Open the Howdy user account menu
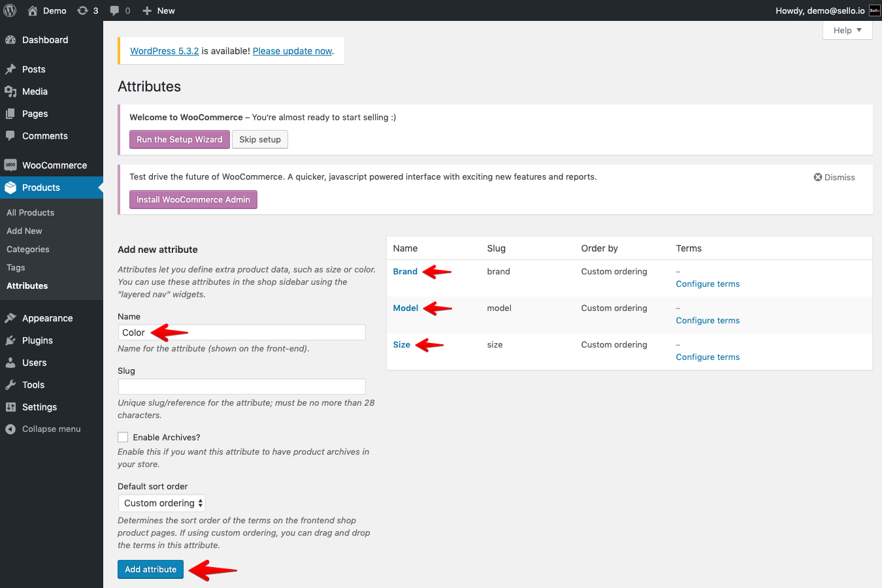 (827, 10)
